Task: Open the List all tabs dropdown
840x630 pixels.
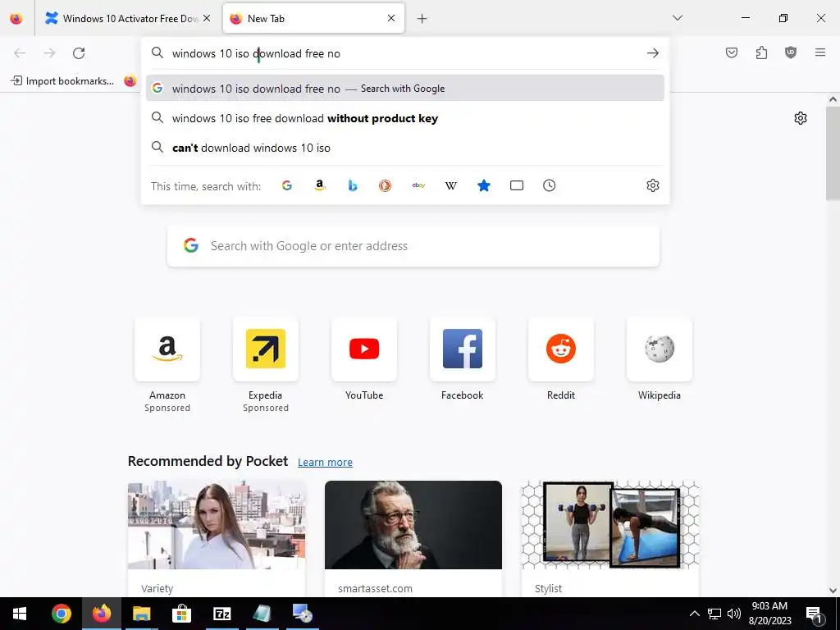Action: 677,18
